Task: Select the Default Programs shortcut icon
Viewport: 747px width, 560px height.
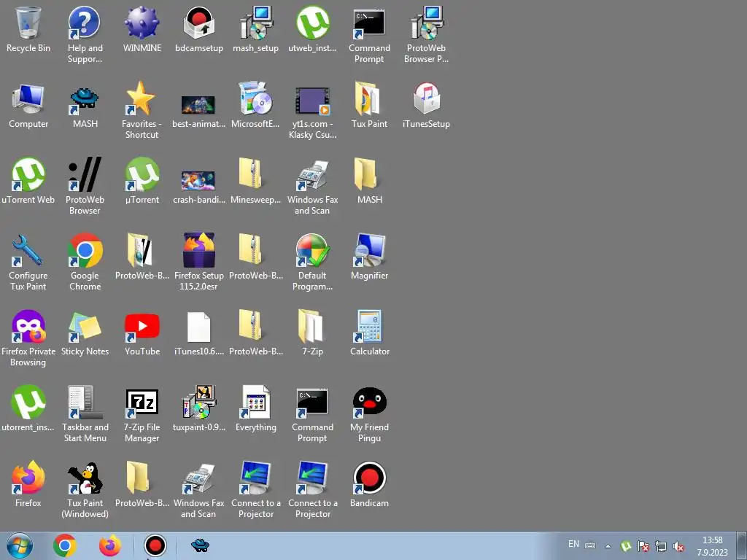Action: tap(312, 250)
